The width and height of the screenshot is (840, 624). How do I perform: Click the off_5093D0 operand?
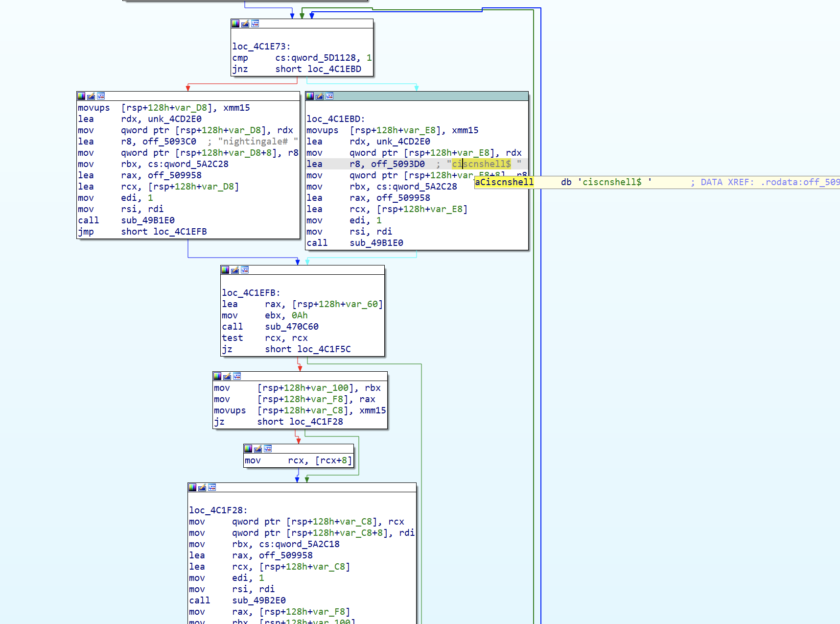click(397, 164)
